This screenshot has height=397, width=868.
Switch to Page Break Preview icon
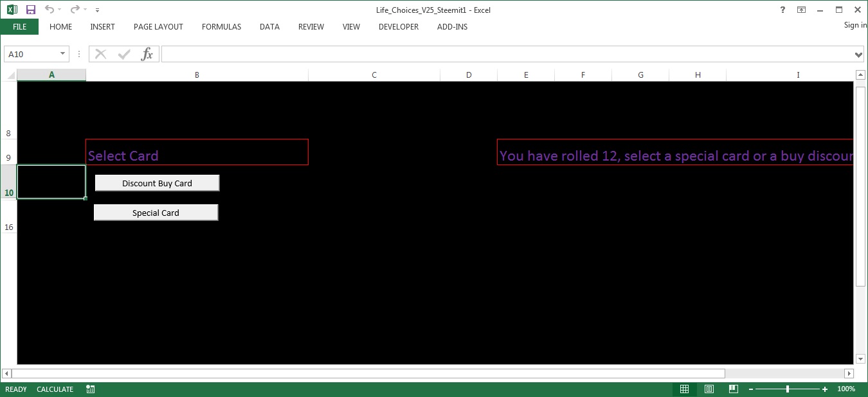733,389
